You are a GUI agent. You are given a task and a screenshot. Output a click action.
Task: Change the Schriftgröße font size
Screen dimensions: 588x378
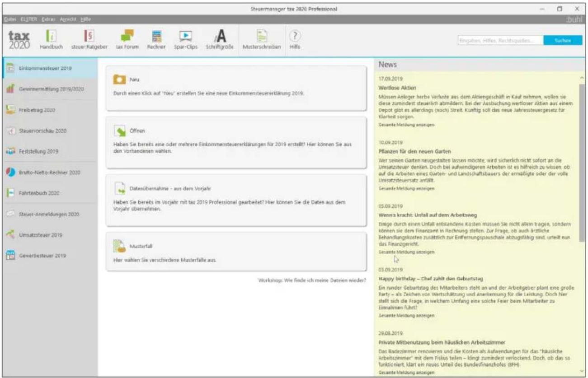point(219,40)
